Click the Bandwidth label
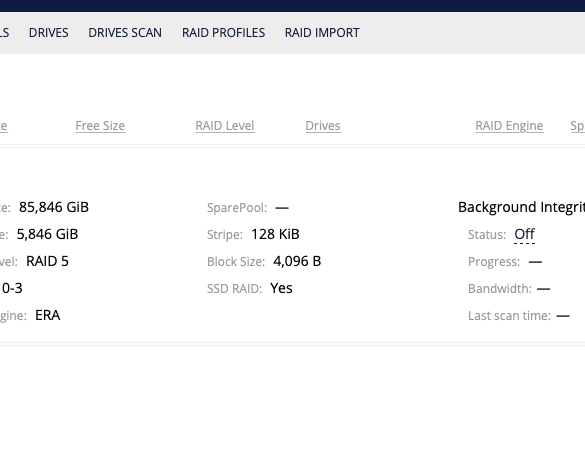Image resolution: width=585 pixels, height=472 pixels. 500,289
